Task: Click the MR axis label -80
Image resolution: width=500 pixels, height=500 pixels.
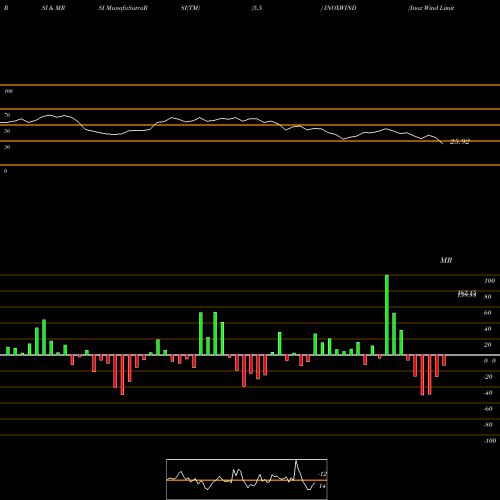Action: click(x=488, y=425)
